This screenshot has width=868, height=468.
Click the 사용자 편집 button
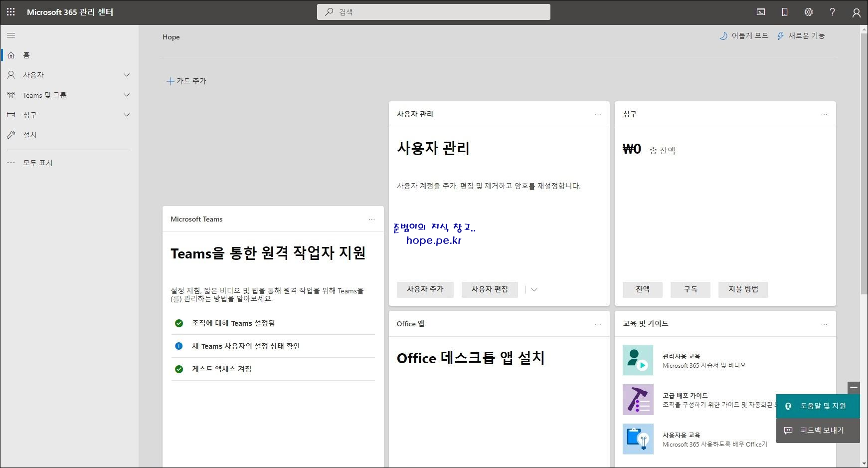pyautogui.click(x=490, y=289)
